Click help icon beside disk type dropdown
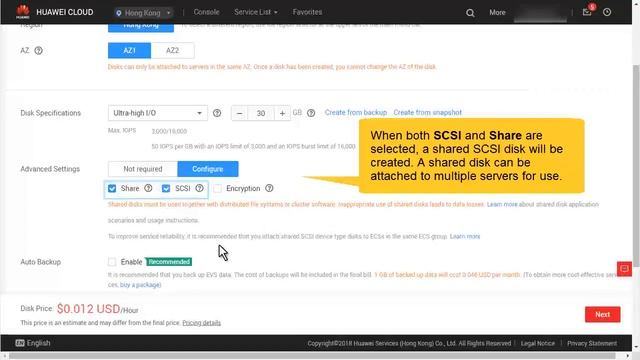 point(217,113)
